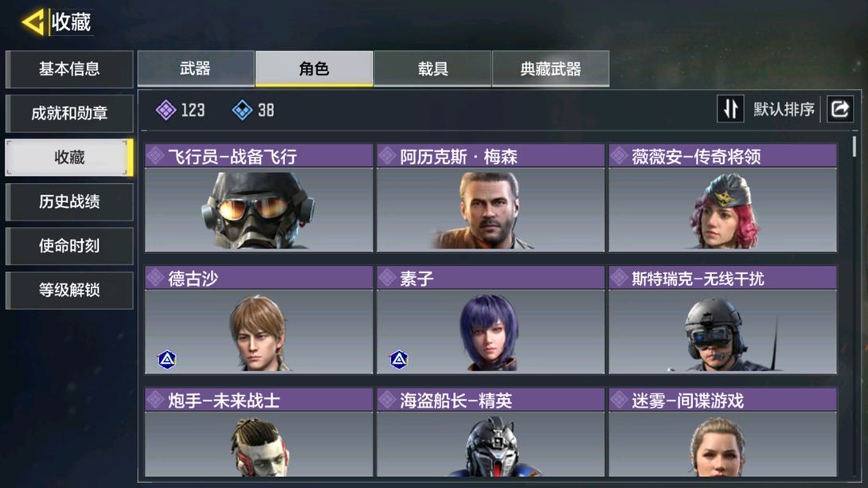Viewport: 868px width, 488px height.
Task: Select the 阿历克斯·梅森 character card
Action: (x=491, y=198)
